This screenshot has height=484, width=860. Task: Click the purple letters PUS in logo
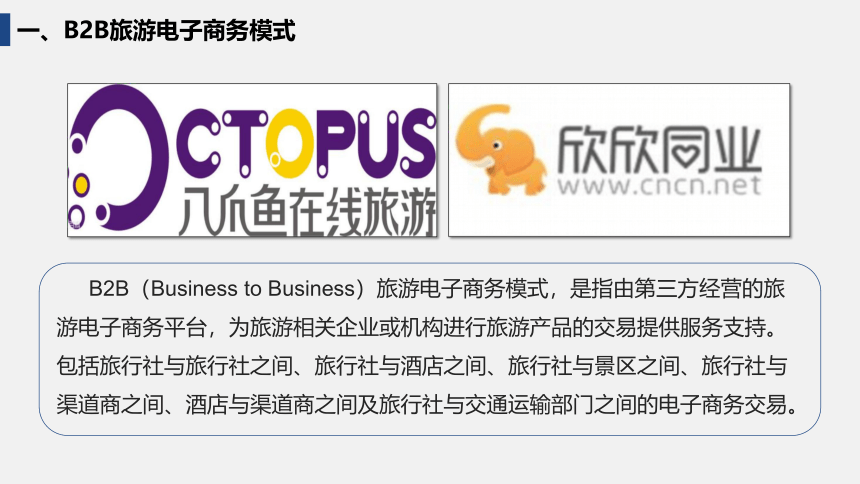click(x=376, y=142)
